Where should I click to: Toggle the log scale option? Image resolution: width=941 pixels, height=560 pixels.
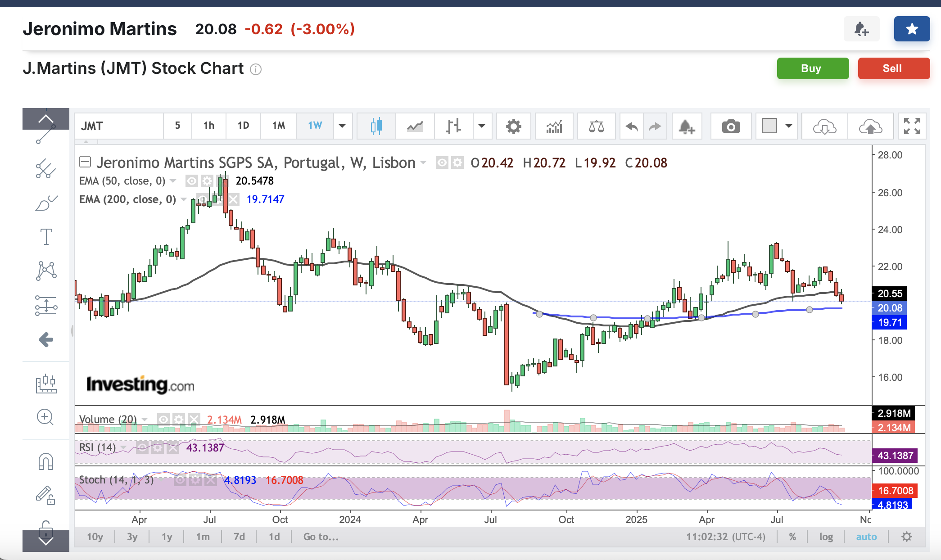(x=826, y=537)
